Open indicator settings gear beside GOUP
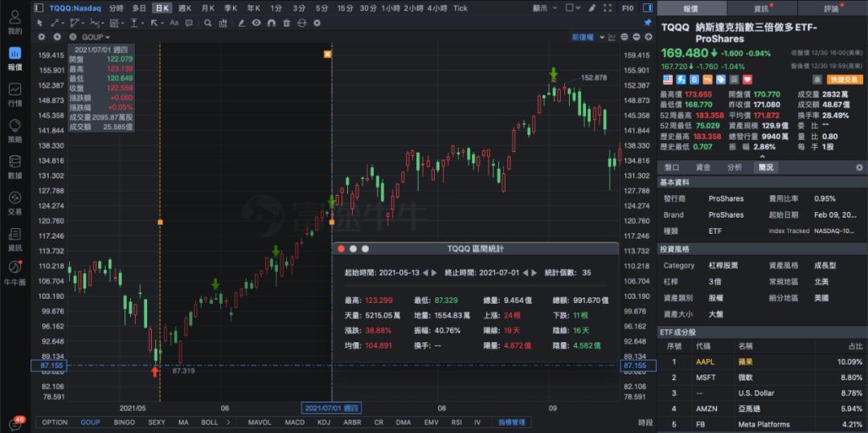This screenshot has height=433, width=868. tap(42, 37)
